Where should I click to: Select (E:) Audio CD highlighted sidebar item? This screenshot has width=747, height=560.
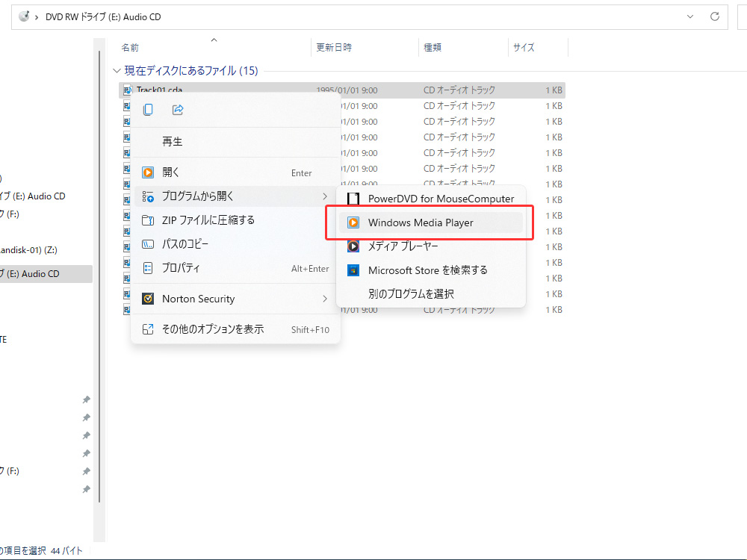coord(46,274)
